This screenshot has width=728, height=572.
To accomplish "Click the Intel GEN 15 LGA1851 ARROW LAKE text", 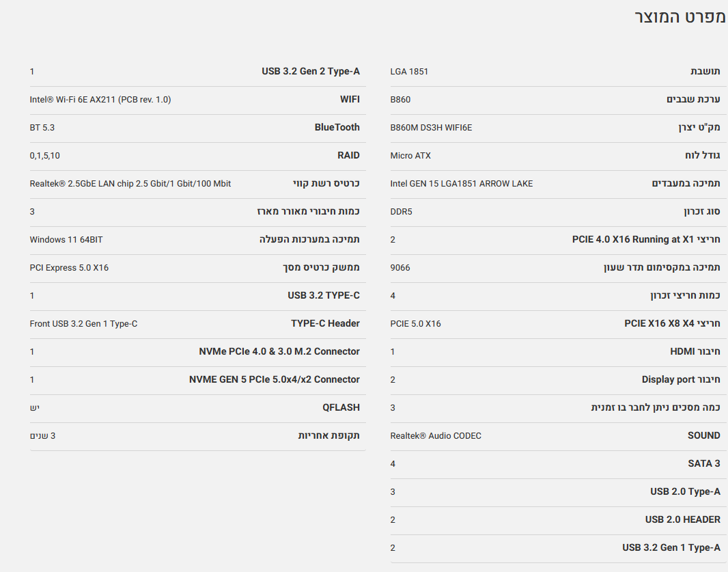I will (x=462, y=184).
